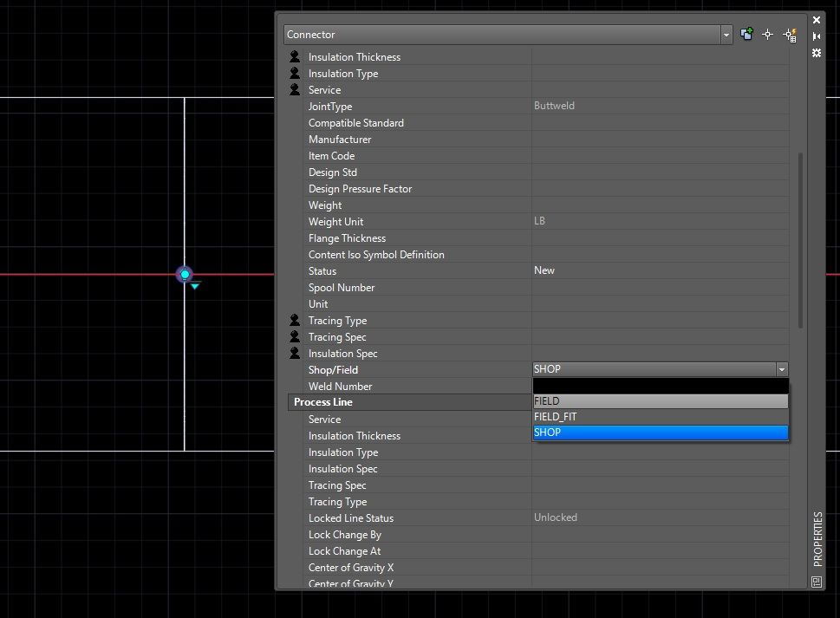Toggle the PICKADD icon in Properties palette
Image resolution: width=840 pixels, height=618 pixels.
coord(746,35)
